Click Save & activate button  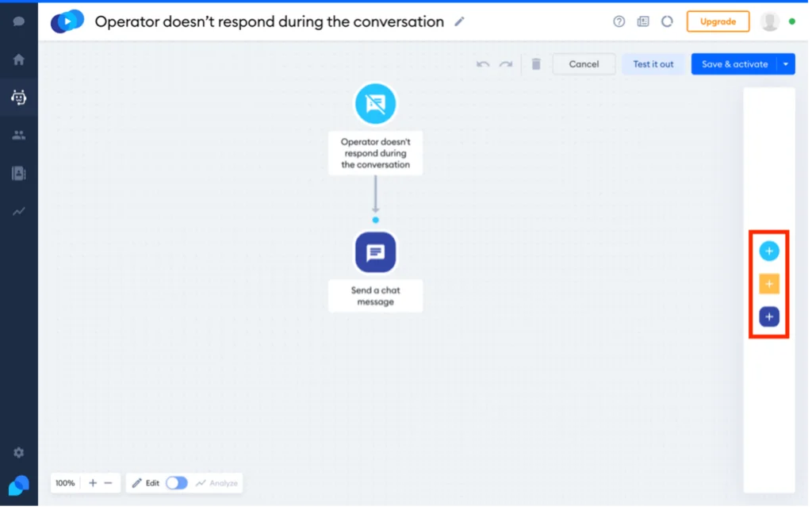[x=735, y=64]
